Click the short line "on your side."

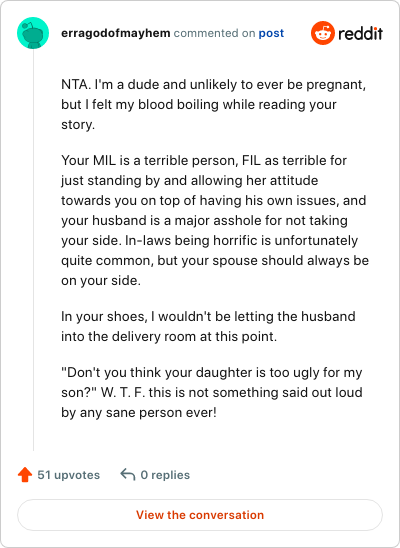(x=101, y=281)
